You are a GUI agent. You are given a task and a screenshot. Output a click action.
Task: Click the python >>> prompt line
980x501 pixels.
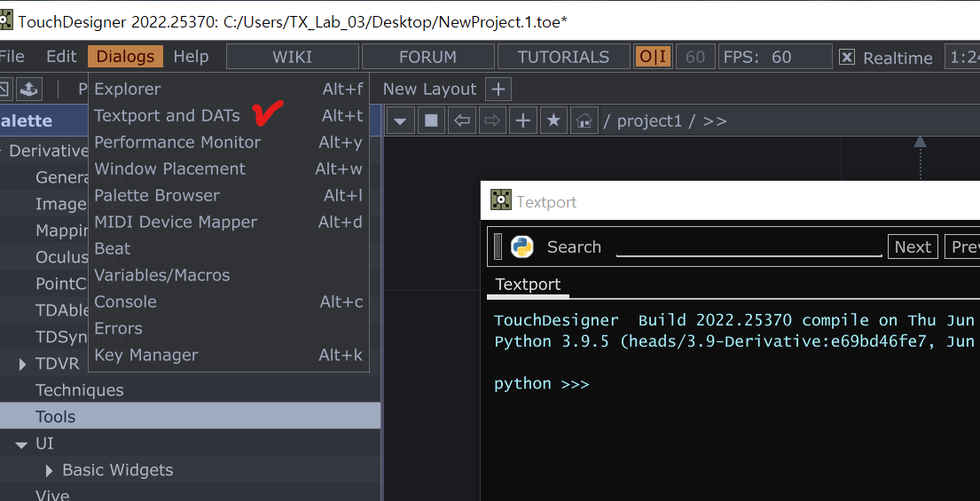tap(541, 384)
